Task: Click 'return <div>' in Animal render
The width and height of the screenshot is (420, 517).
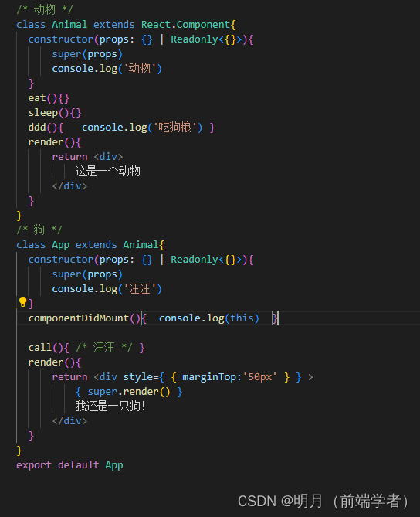Action: pyautogui.click(x=87, y=157)
